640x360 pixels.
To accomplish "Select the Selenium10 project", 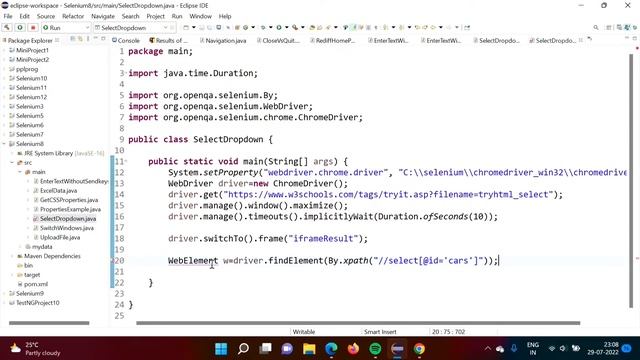I will (x=31, y=78).
